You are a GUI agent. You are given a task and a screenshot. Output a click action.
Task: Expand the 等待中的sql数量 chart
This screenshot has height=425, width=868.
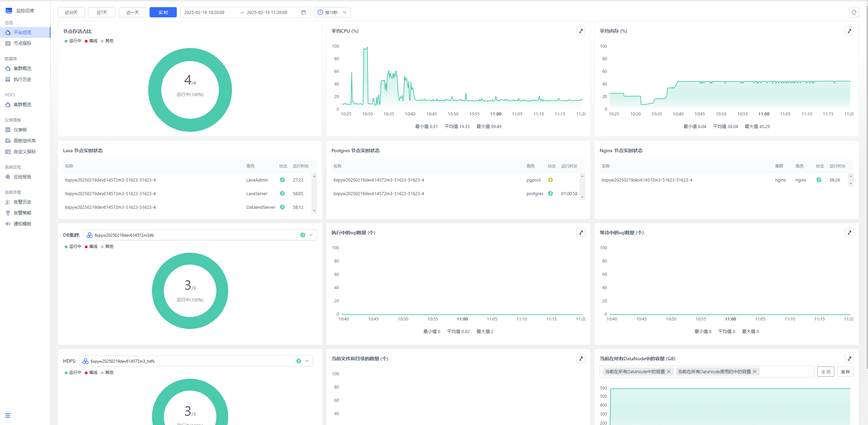849,233
